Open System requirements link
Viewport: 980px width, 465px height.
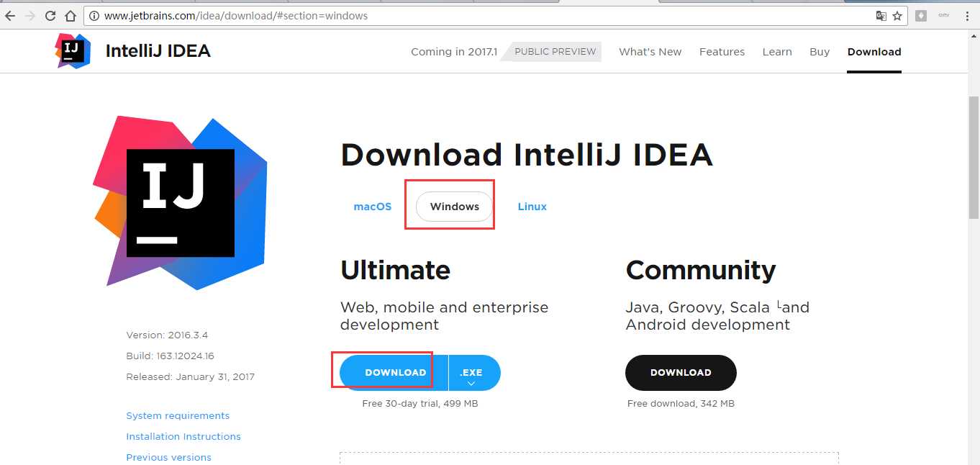(x=178, y=416)
